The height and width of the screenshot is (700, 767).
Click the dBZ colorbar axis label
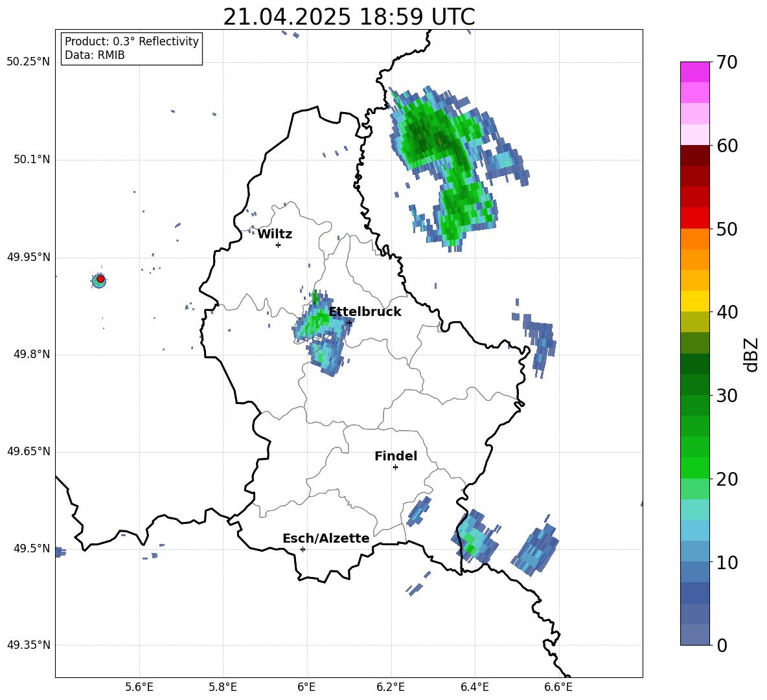pos(751,354)
